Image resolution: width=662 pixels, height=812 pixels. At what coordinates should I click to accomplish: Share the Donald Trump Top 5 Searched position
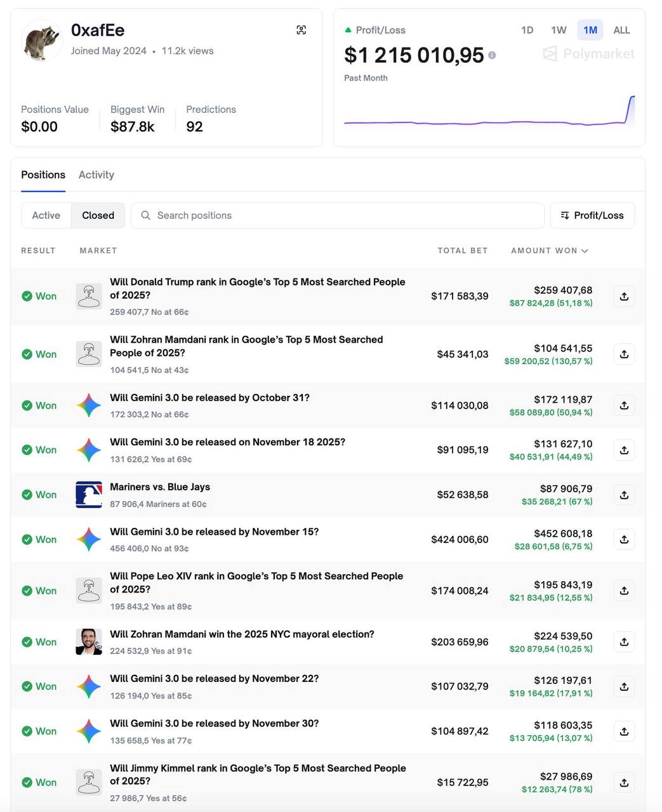(x=624, y=296)
